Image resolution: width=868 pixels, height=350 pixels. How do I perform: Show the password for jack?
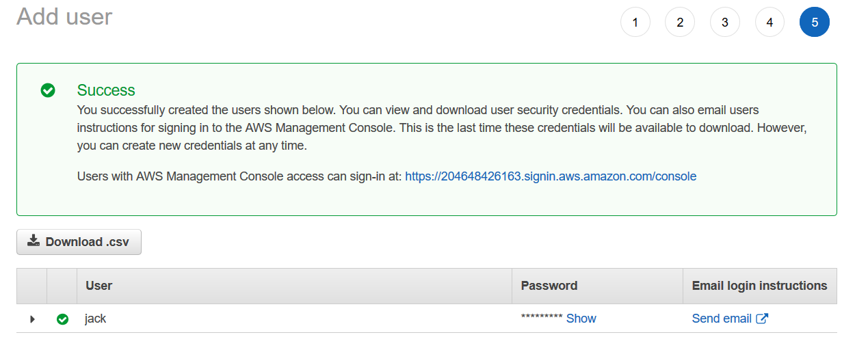[581, 319]
